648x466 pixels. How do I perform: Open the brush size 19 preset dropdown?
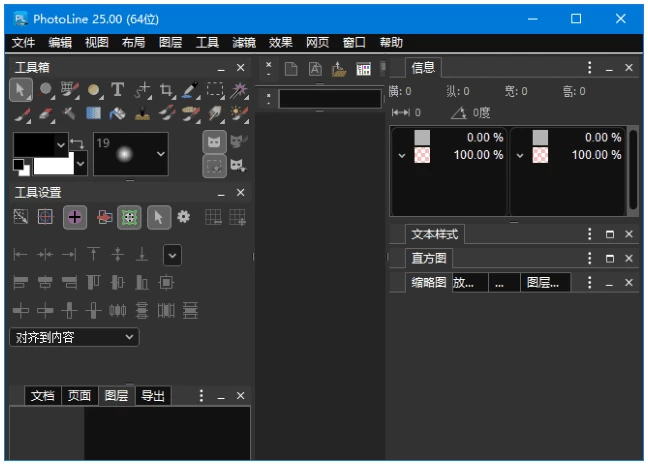(x=161, y=154)
